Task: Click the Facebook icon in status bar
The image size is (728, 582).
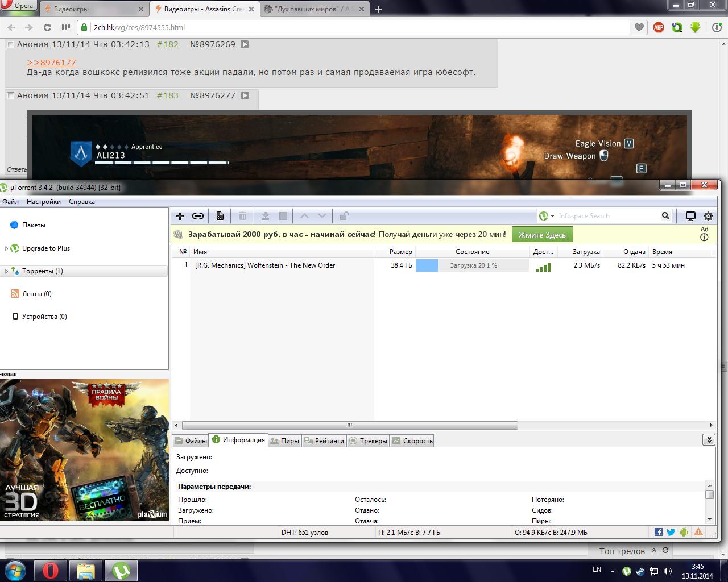Action: [658, 533]
